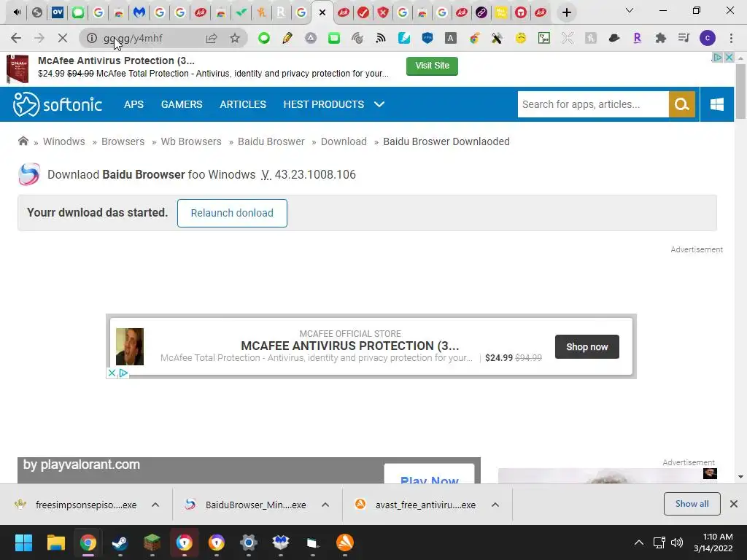Open the black hat extension icon

614,38
